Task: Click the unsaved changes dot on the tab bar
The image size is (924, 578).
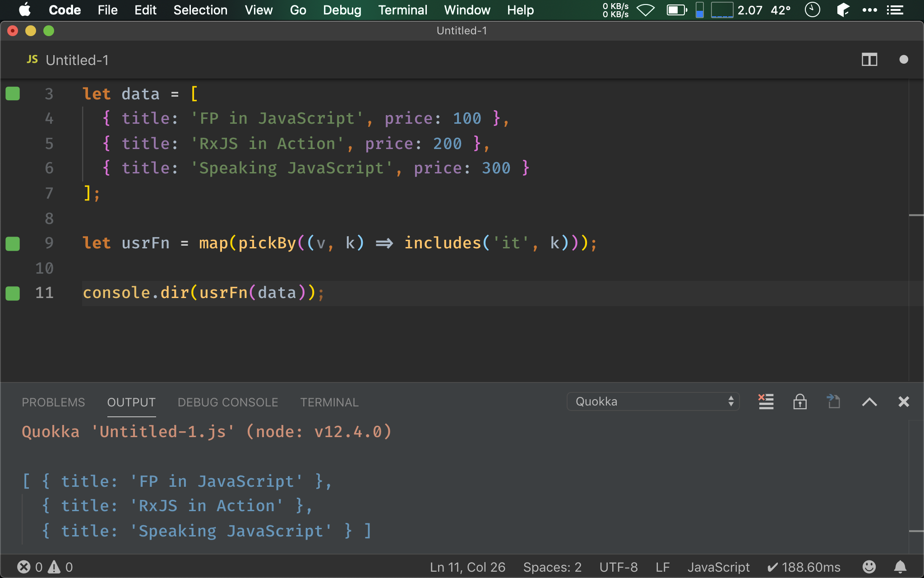Action: coord(903,60)
